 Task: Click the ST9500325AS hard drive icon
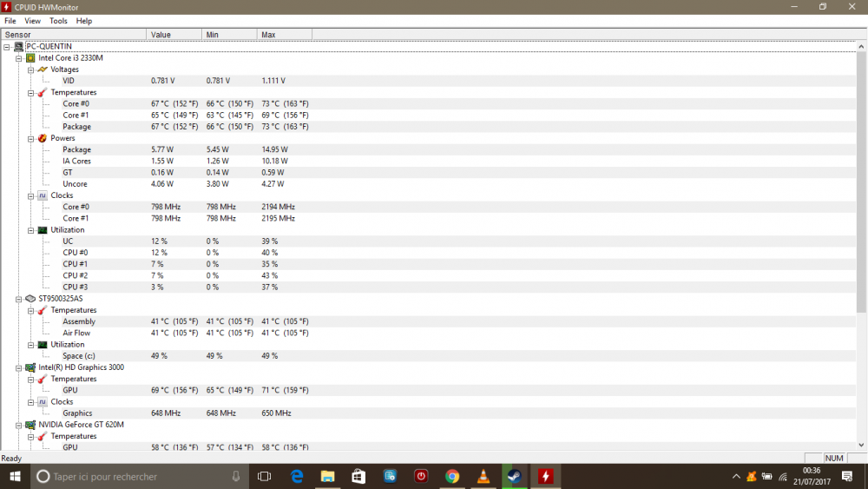point(30,299)
